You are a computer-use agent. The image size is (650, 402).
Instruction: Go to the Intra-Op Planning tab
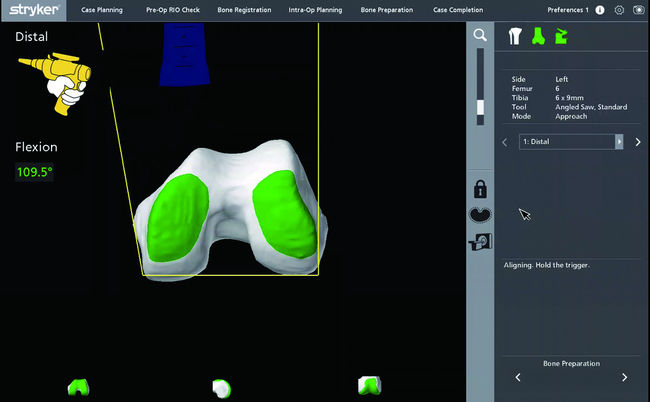click(315, 10)
